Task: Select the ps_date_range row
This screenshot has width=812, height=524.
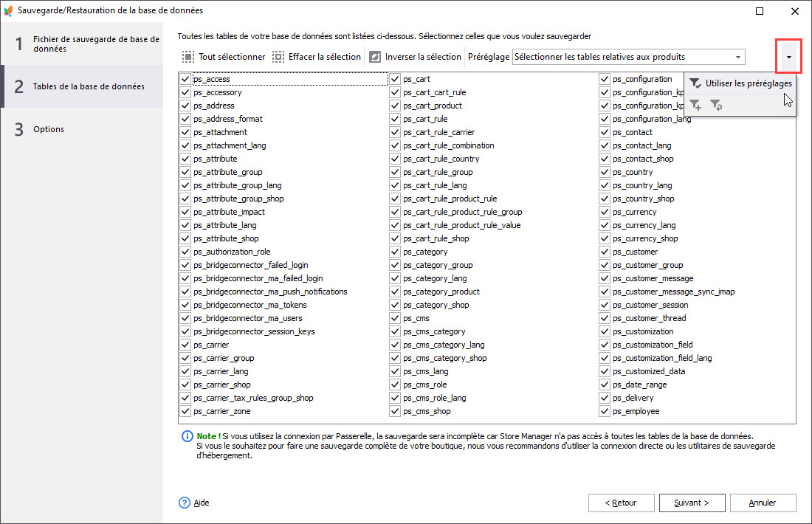Action: (639, 385)
